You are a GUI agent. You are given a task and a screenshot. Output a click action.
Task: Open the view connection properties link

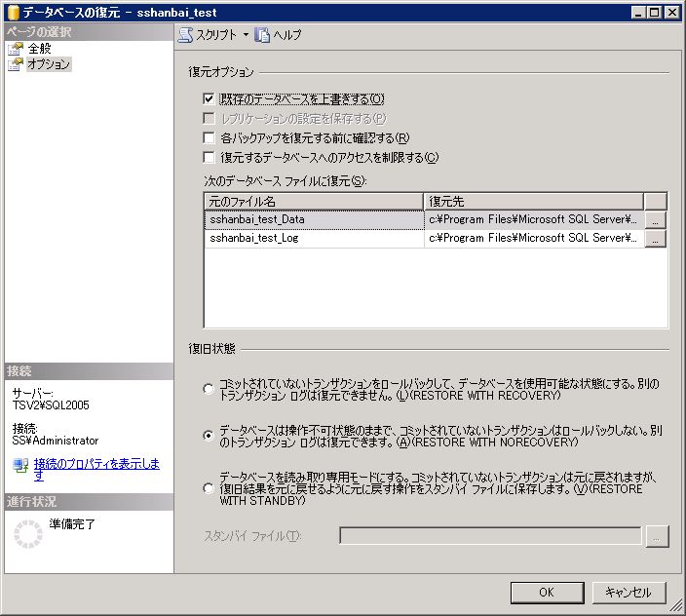[96, 469]
